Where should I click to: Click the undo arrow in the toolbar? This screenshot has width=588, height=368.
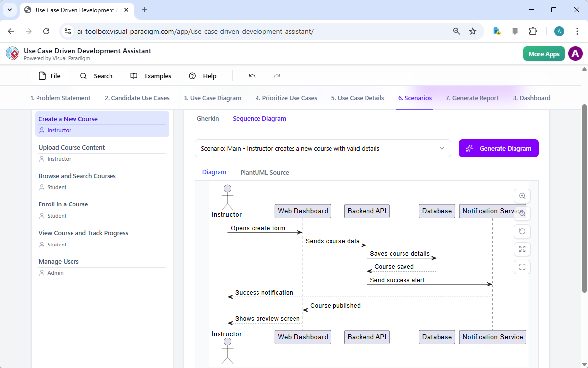[252, 76]
